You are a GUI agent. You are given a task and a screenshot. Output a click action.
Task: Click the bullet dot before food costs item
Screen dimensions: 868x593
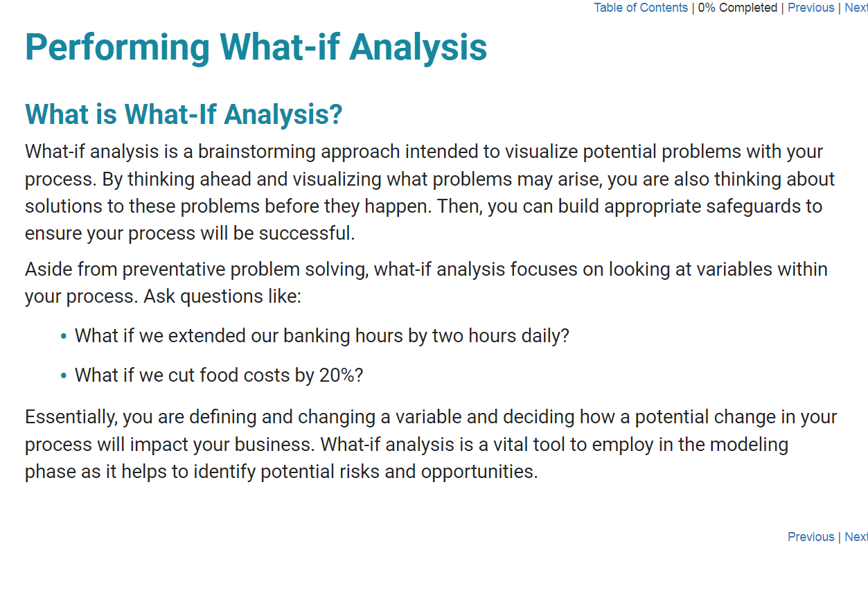pyautogui.click(x=64, y=376)
